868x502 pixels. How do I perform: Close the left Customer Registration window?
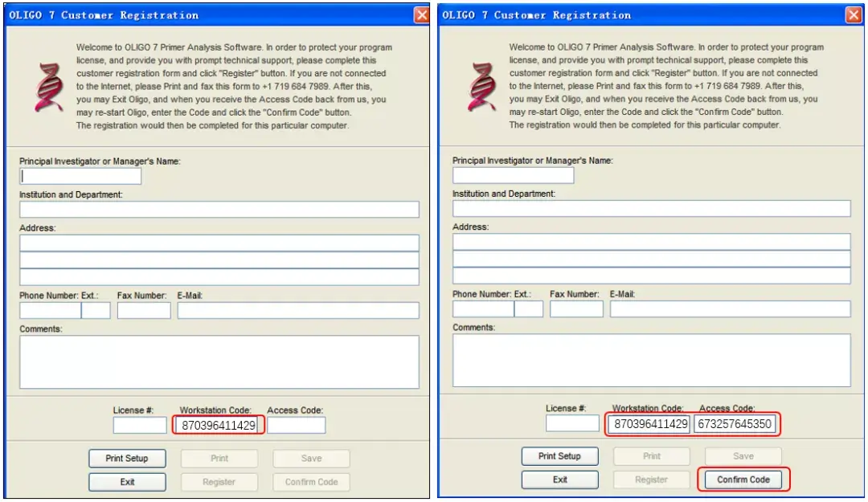pos(422,15)
